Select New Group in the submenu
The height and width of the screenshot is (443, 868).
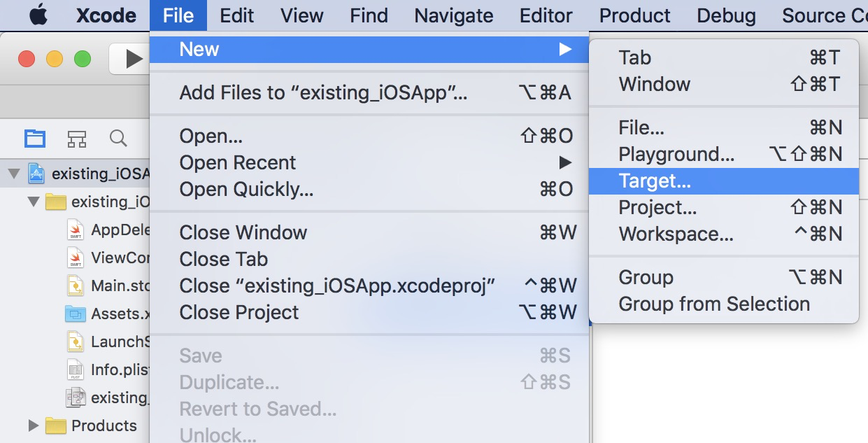click(724, 277)
